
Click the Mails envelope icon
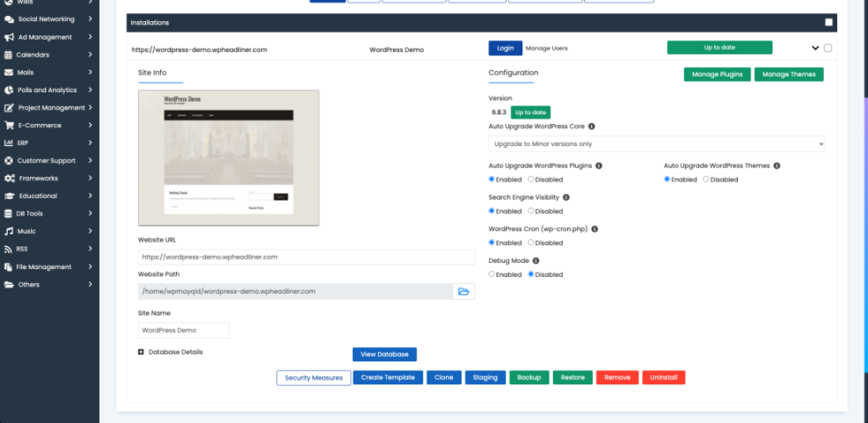click(x=8, y=72)
